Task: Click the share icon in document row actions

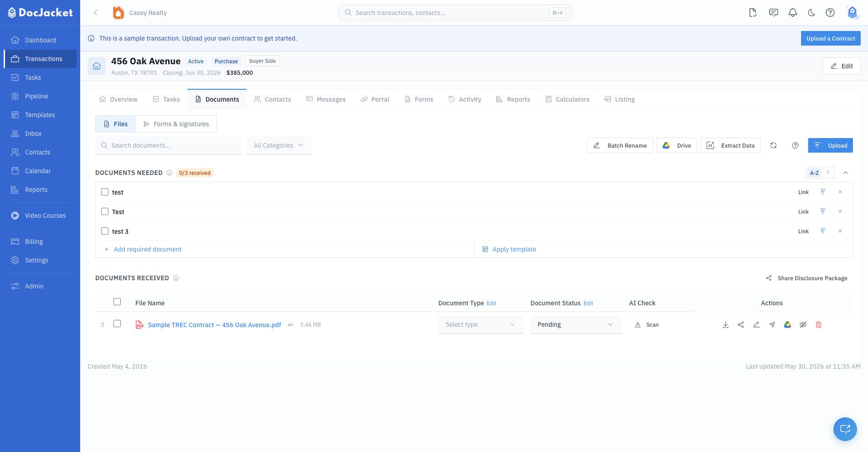Action: tap(741, 325)
